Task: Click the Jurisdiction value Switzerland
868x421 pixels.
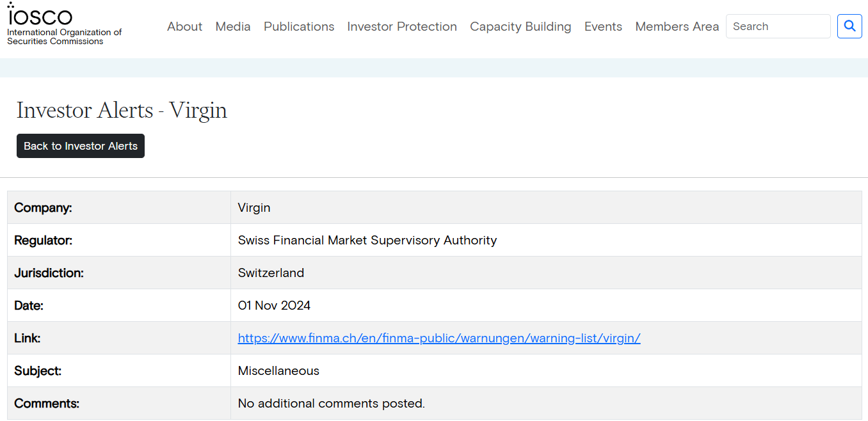Action: 271,273
